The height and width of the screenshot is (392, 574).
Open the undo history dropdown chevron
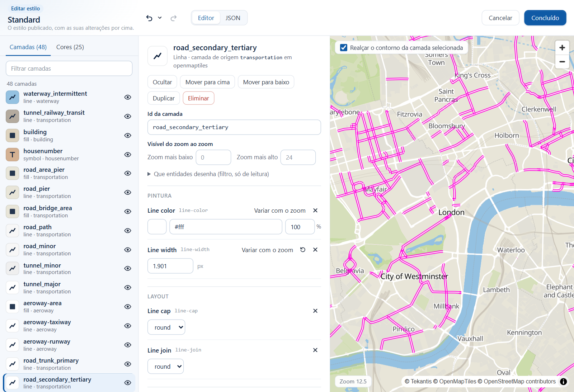coord(160,18)
